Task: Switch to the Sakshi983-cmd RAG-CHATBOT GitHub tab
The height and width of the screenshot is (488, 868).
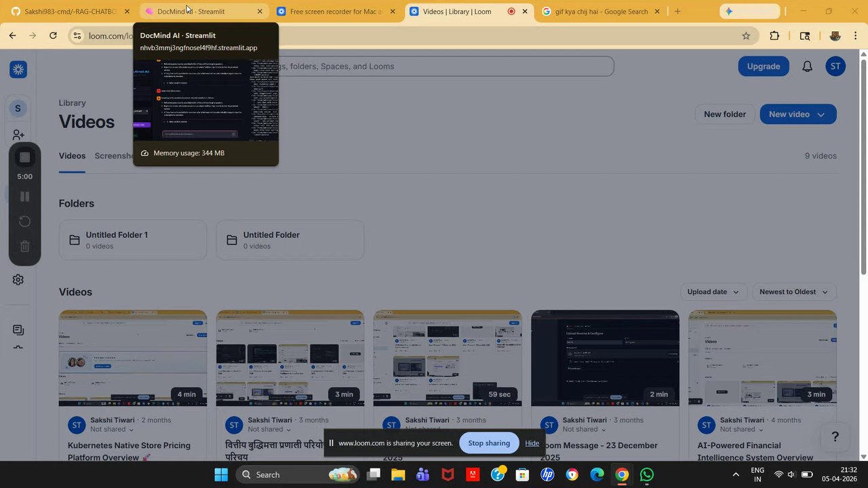Action: tap(69, 12)
